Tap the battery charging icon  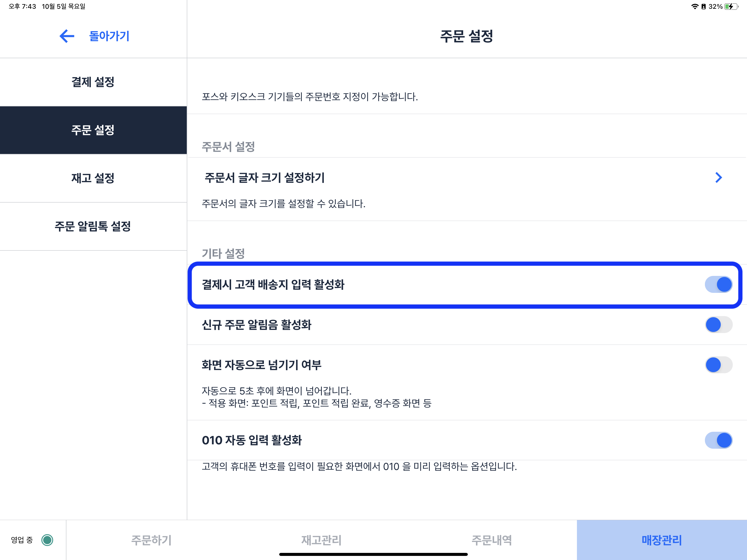[731, 6]
